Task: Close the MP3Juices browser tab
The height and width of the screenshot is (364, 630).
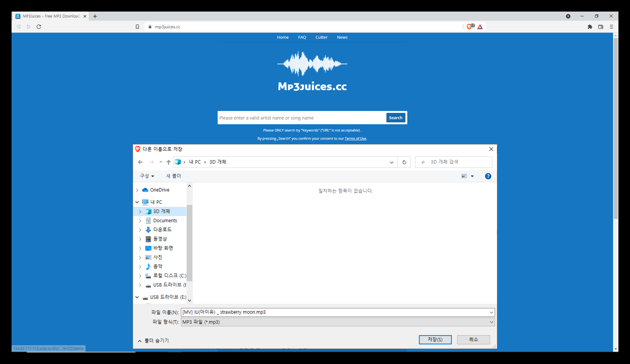Action: [x=85, y=16]
